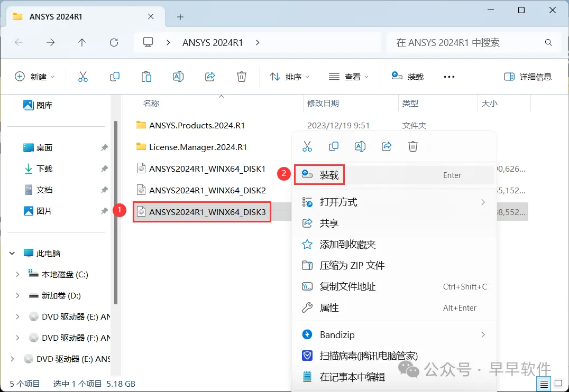This screenshot has width=569, height=392.
Task: Open 图库 in the sidebar
Action: tap(38, 105)
